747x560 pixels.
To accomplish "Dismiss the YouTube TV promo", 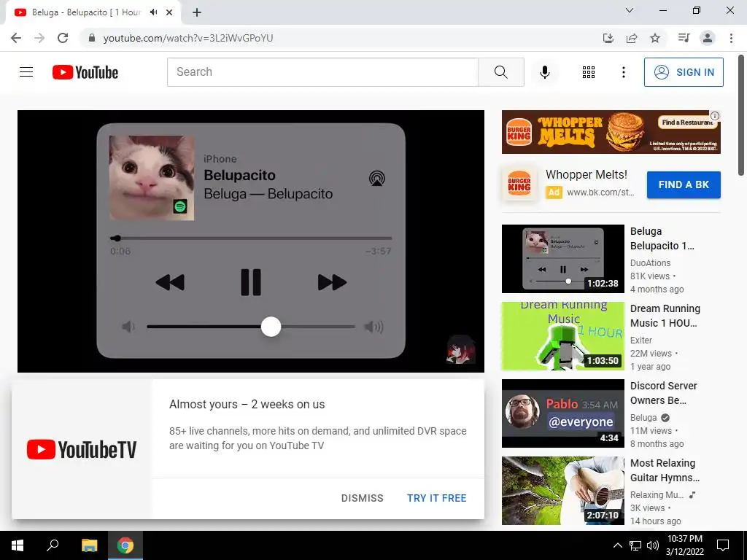I will [x=362, y=498].
